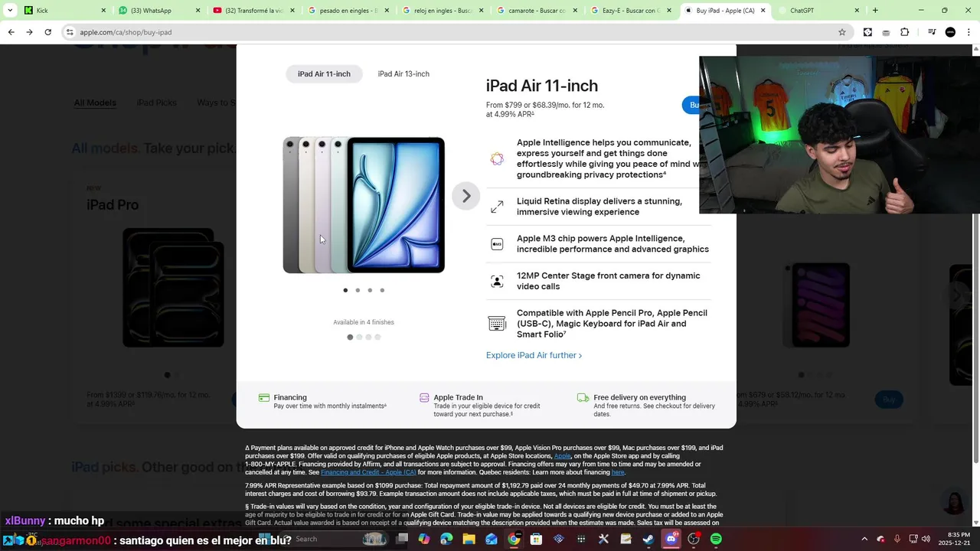Click the Financing card icon
Image resolution: width=980 pixels, height=551 pixels.
coord(264,397)
